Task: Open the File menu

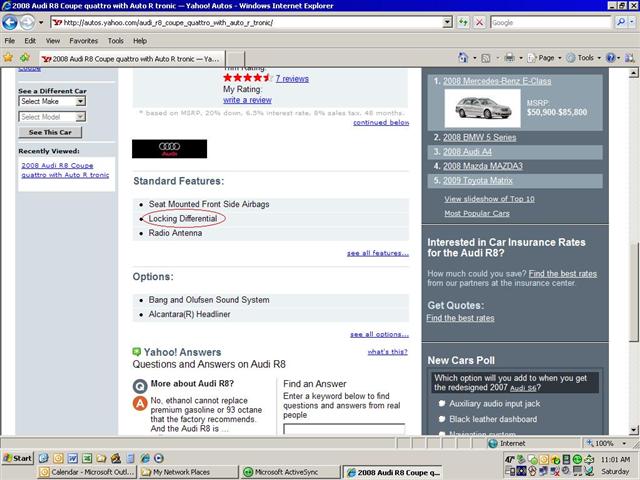Action: 10,41
